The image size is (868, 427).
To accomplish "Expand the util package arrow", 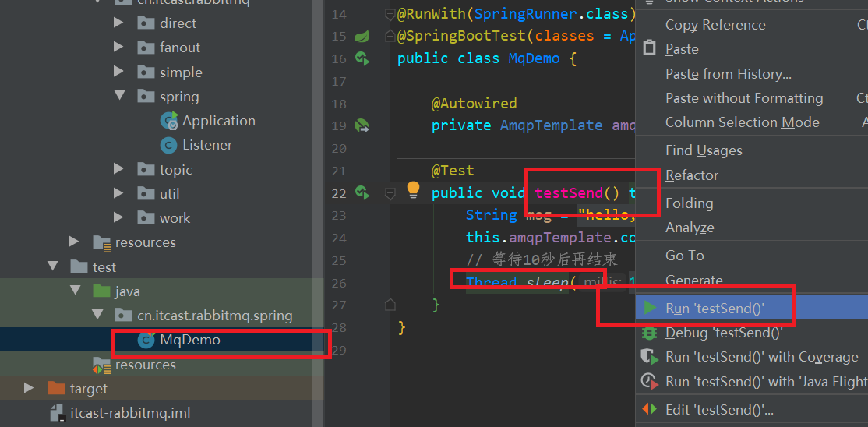I will (118, 193).
